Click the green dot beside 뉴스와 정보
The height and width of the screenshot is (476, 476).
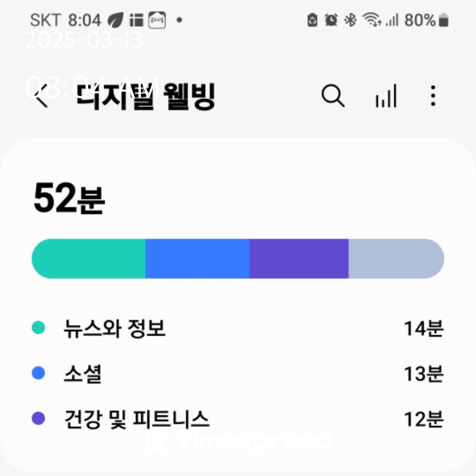click(39, 328)
